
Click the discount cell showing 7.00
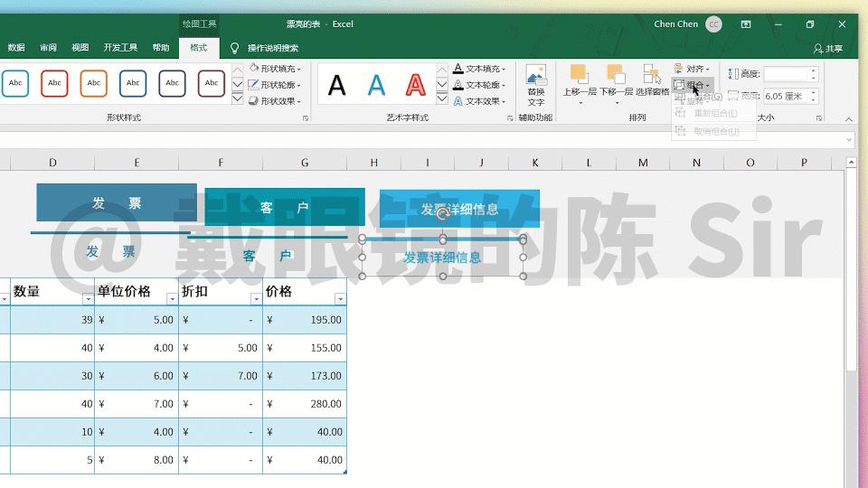[x=221, y=376]
